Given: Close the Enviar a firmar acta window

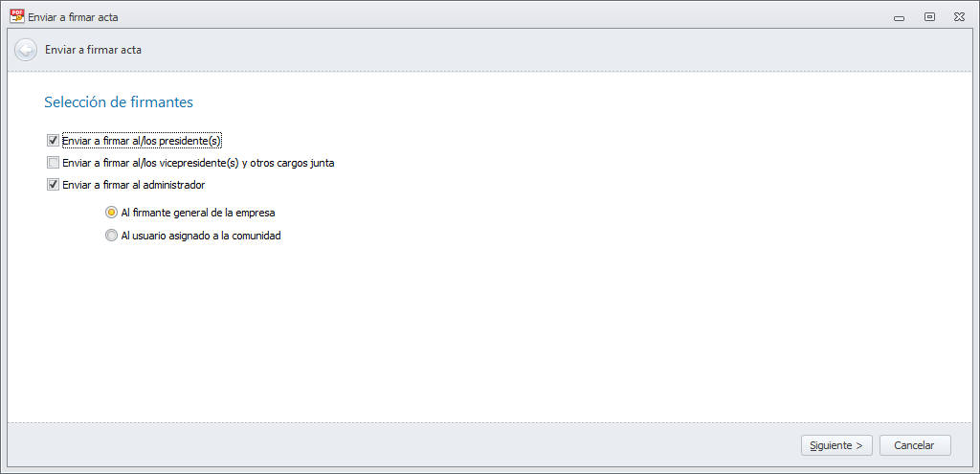Looking at the screenshot, I should click(x=958, y=16).
